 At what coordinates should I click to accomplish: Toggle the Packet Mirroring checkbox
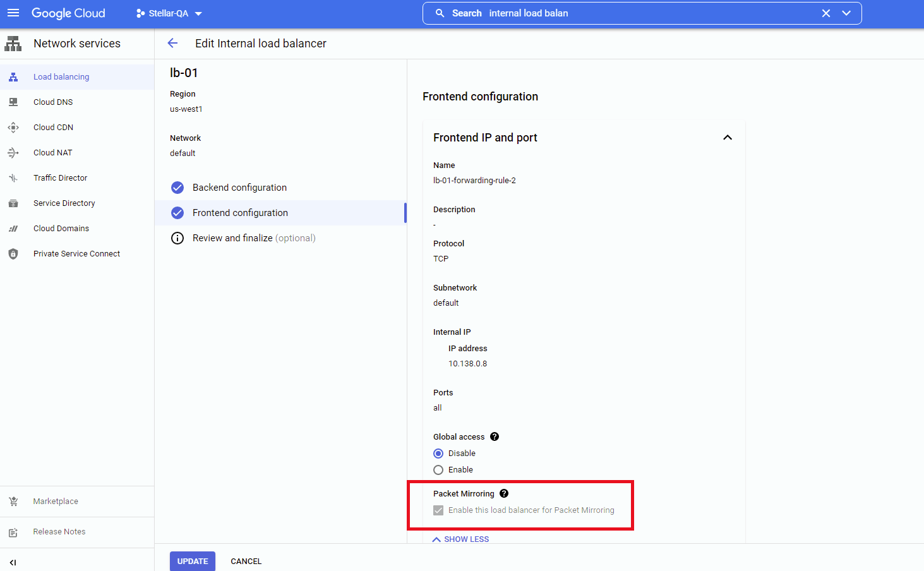(438, 510)
